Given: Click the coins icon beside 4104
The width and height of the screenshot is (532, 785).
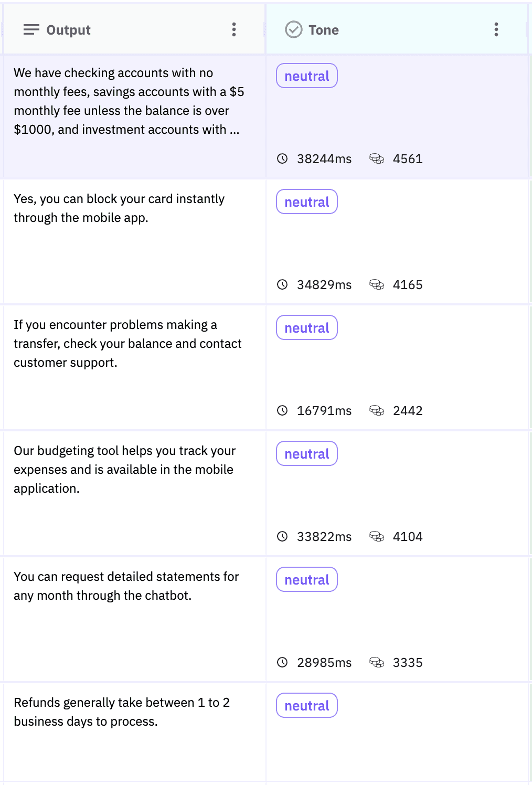Looking at the screenshot, I should coord(377,536).
